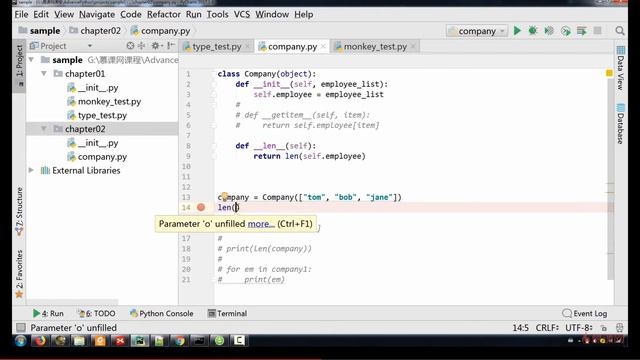
Task: Open Project panel gear settings
Action: (156, 46)
